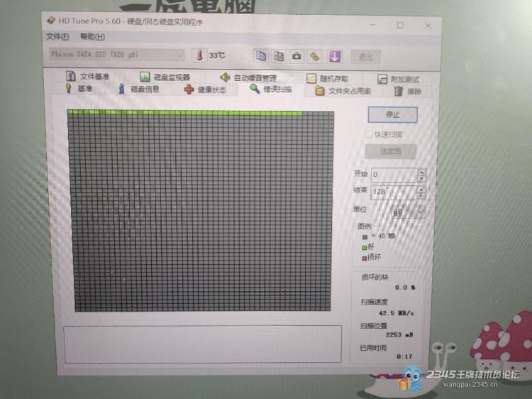Open the 文件基准 tab

(88, 76)
